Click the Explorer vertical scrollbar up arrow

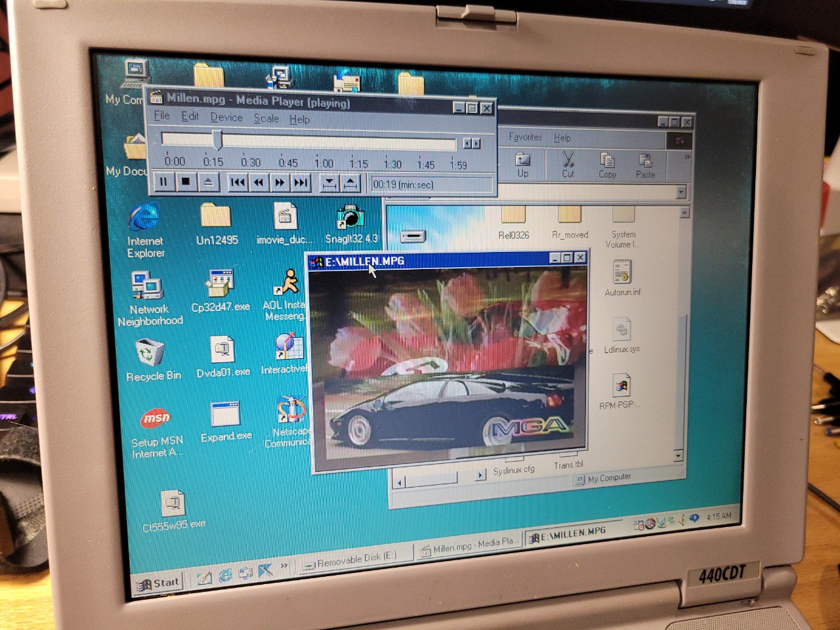click(684, 213)
